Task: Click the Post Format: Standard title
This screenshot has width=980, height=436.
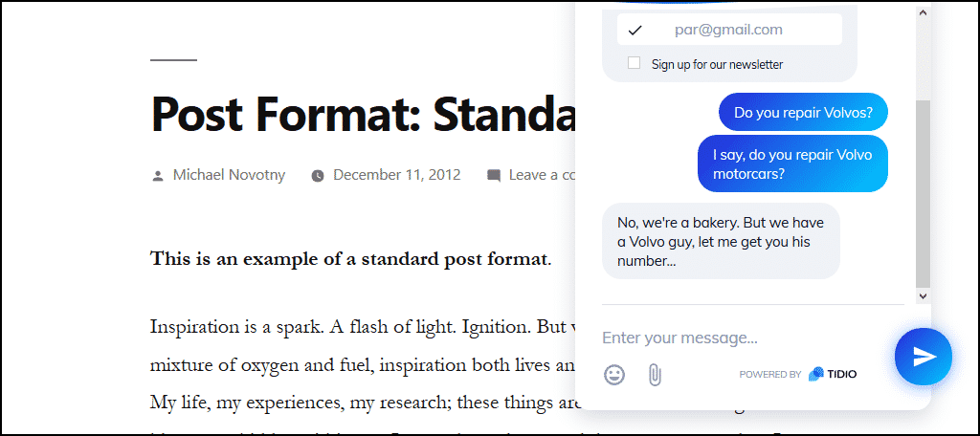Action: point(363,114)
